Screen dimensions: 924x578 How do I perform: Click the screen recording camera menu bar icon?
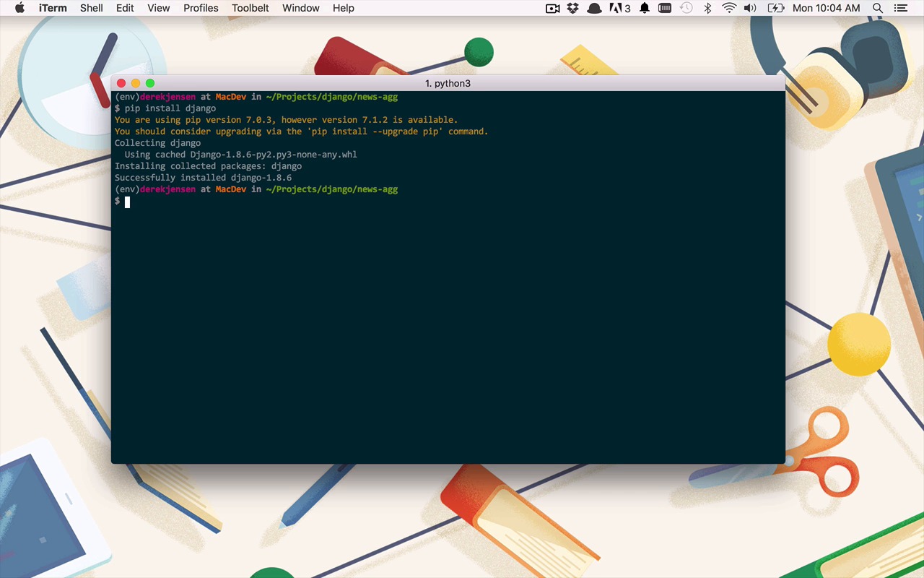coord(553,8)
